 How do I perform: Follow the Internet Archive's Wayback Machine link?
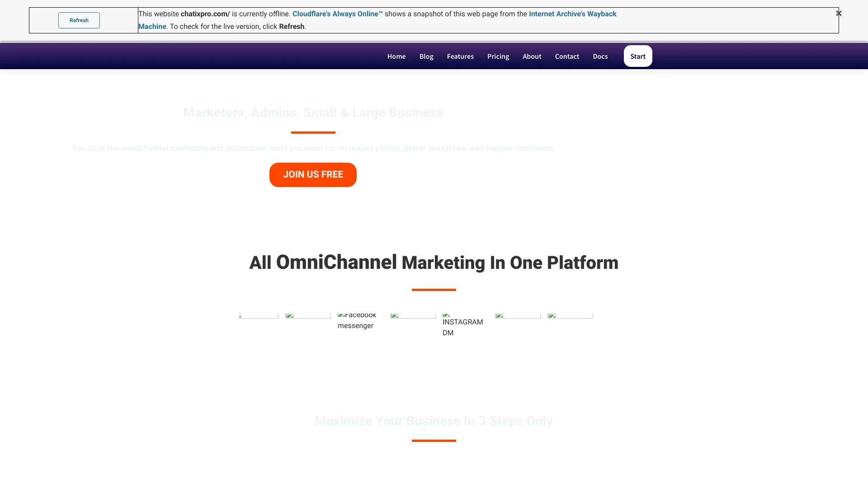tap(572, 14)
